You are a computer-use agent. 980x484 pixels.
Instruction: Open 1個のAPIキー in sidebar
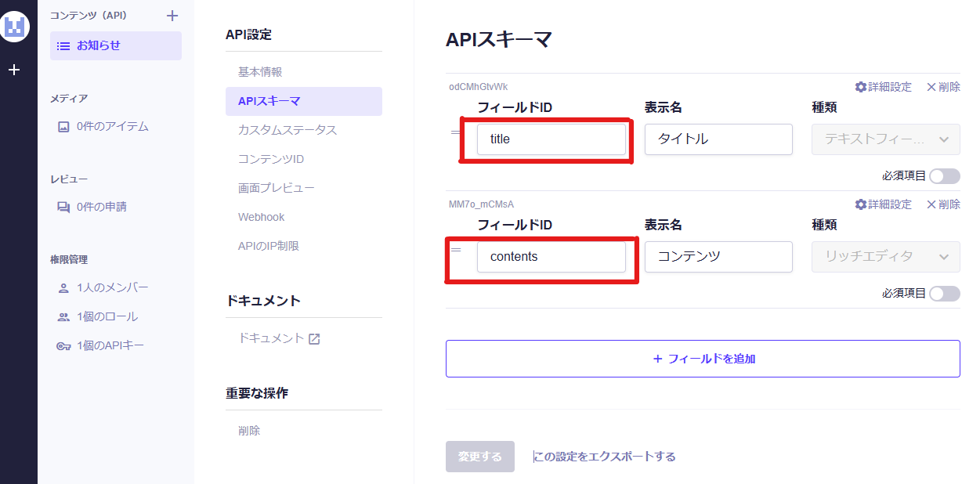coord(110,346)
